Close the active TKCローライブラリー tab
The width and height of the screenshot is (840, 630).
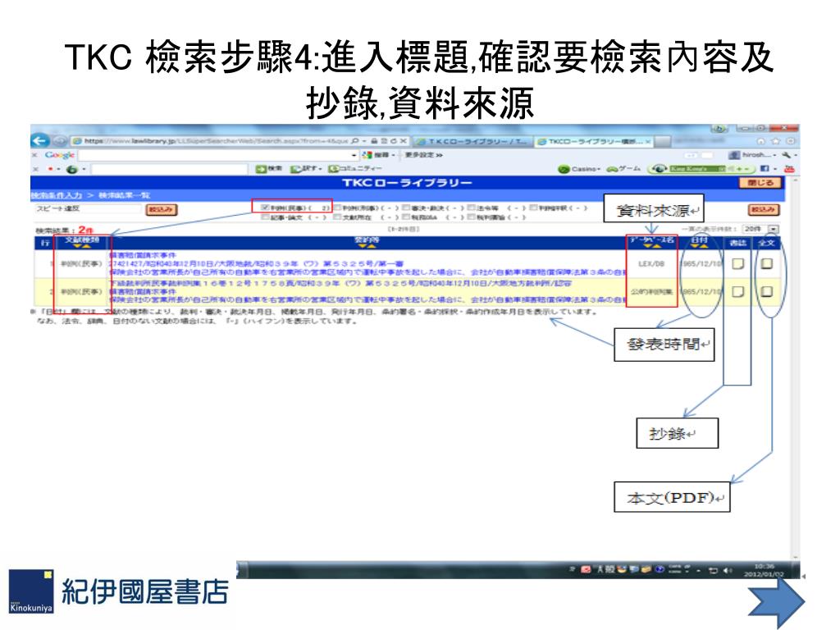[x=648, y=141]
